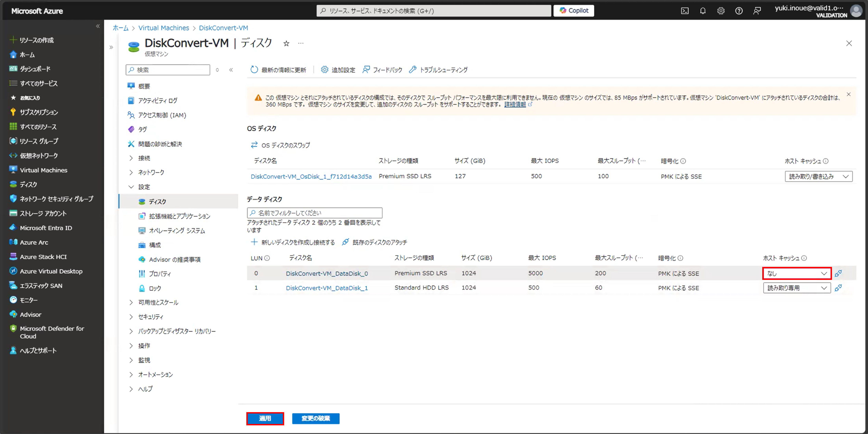The height and width of the screenshot is (434, 868).
Task: Open リソース グループ in sidebar
Action: 34,141
